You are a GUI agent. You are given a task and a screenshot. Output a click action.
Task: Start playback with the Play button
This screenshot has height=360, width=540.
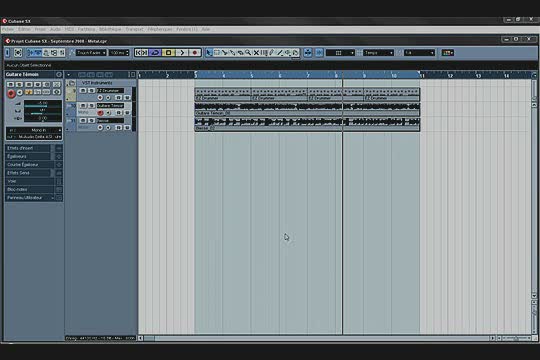pos(182,53)
